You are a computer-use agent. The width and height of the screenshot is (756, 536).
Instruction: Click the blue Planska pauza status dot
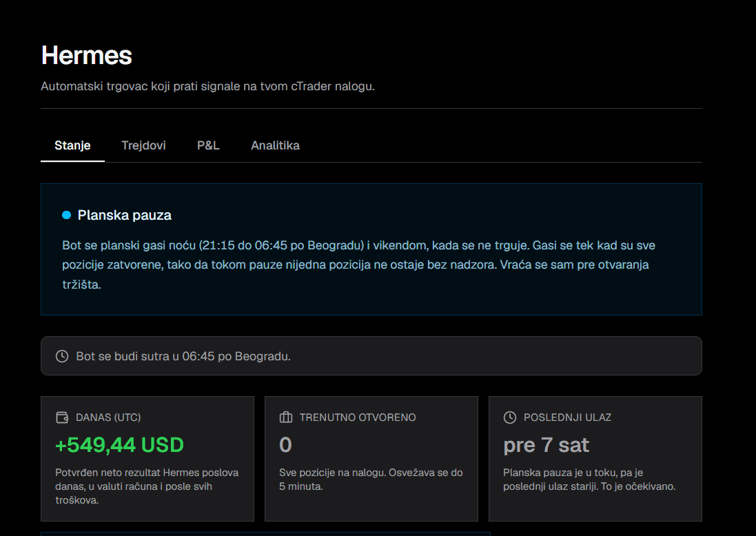pyautogui.click(x=67, y=215)
